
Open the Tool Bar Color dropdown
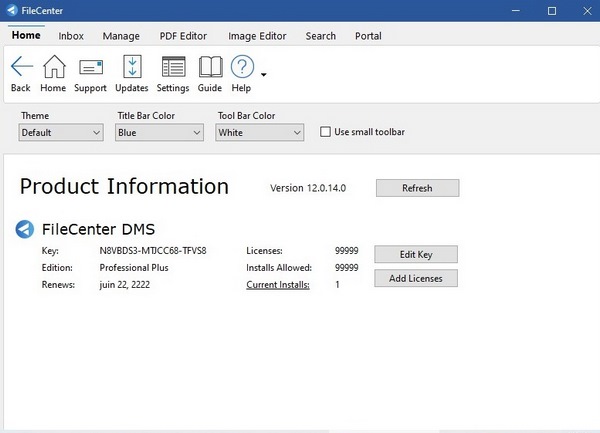click(259, 132)
